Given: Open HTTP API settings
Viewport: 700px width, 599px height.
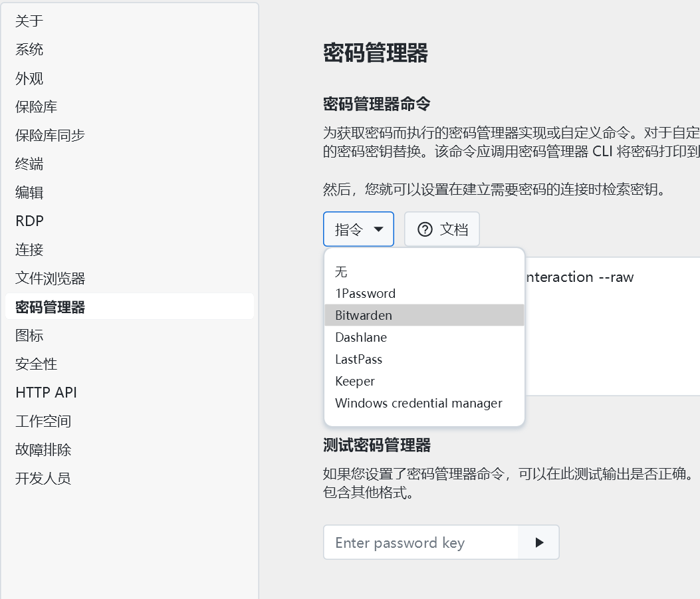Looking at the screenshot, I should (130, 392).
